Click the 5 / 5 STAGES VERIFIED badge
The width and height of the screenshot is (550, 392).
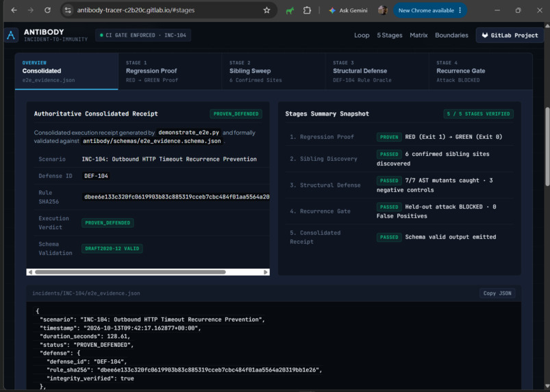[479, 114]
